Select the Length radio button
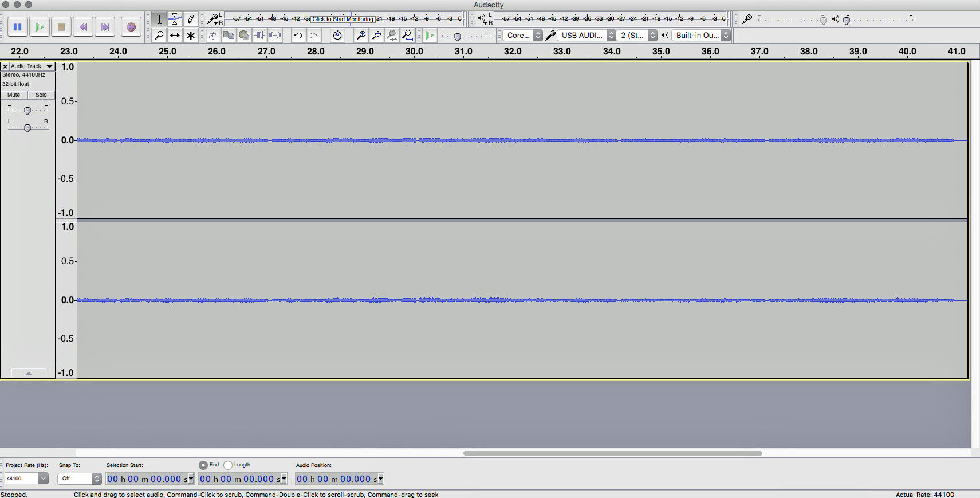Viewport: 980px width, 498px height. click(x=228, y=465)
